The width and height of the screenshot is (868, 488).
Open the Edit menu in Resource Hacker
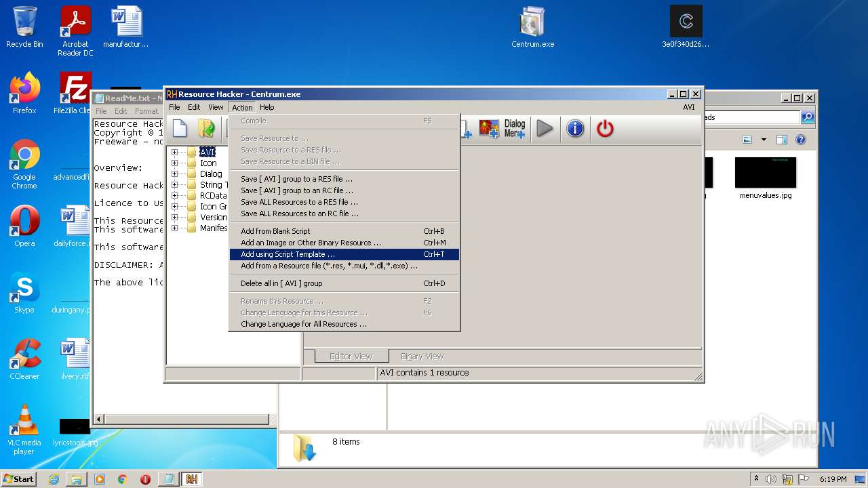coord(194,107)
